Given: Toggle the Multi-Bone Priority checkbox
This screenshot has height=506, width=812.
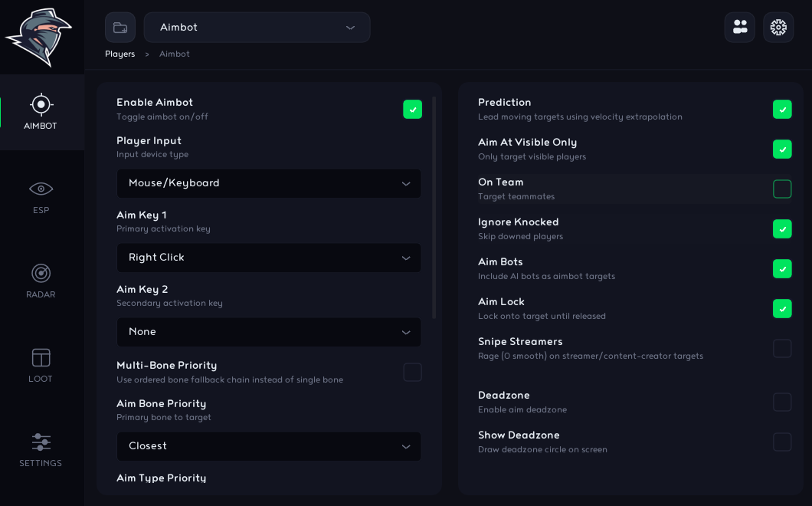Looking at the screenshot, I should [x=413, y=373].
